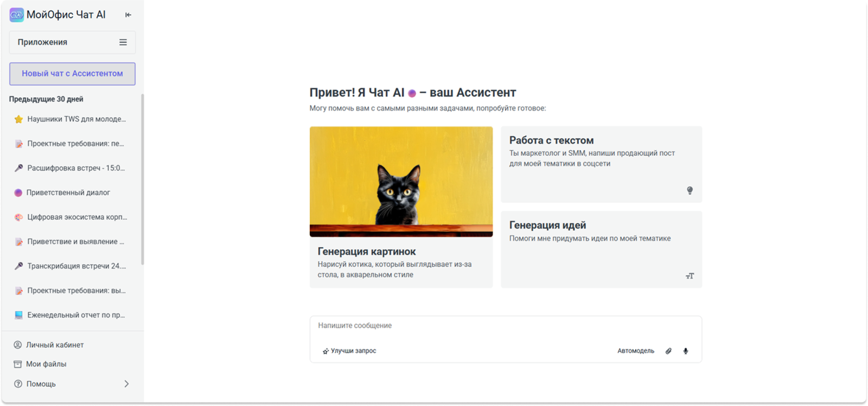
Task: Start a new chat with Assistant
Action: (72, 74)
